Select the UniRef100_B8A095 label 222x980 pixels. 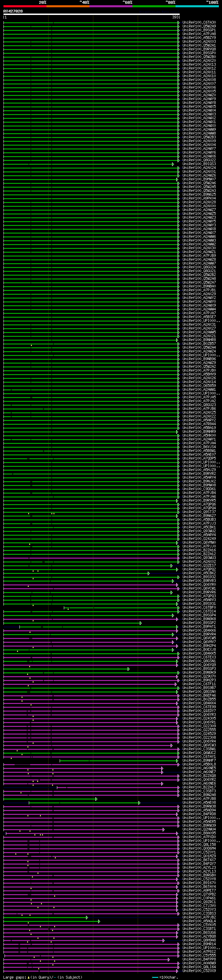pyautogui.click(x=199, y=833)
